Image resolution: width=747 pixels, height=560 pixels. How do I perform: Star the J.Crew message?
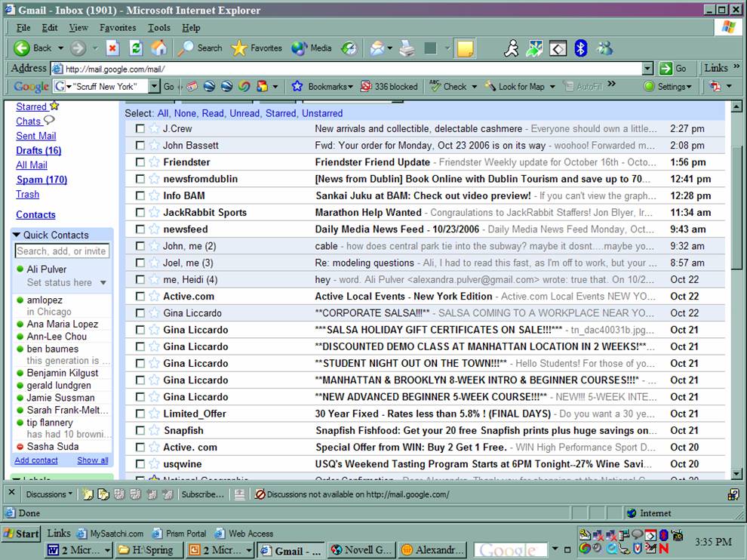[x=154, y=128]
